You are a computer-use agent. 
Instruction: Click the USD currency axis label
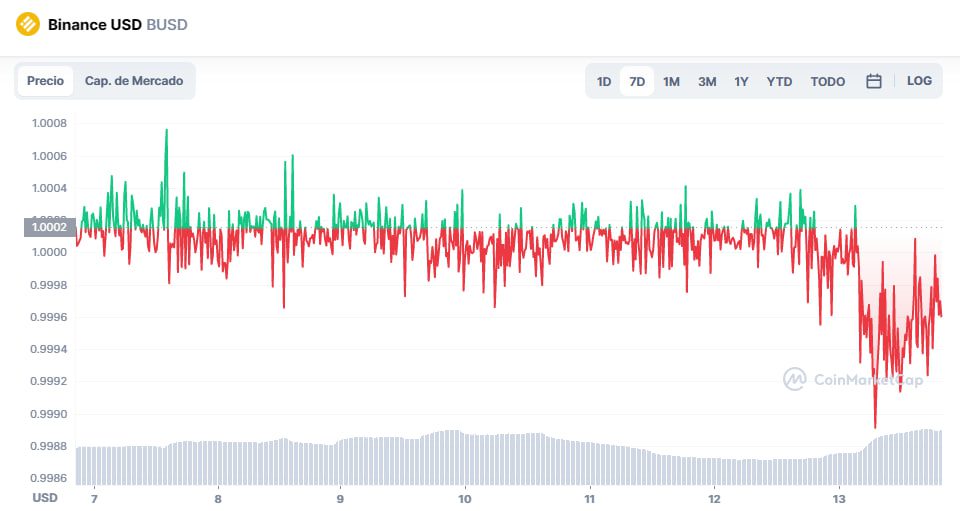coord(45,498)
